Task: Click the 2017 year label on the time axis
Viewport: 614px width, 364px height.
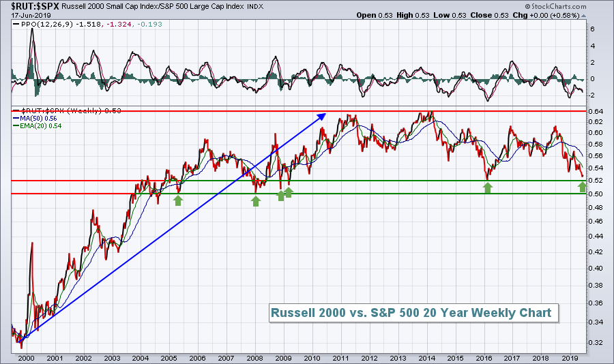Action: [x=512, y=358]
